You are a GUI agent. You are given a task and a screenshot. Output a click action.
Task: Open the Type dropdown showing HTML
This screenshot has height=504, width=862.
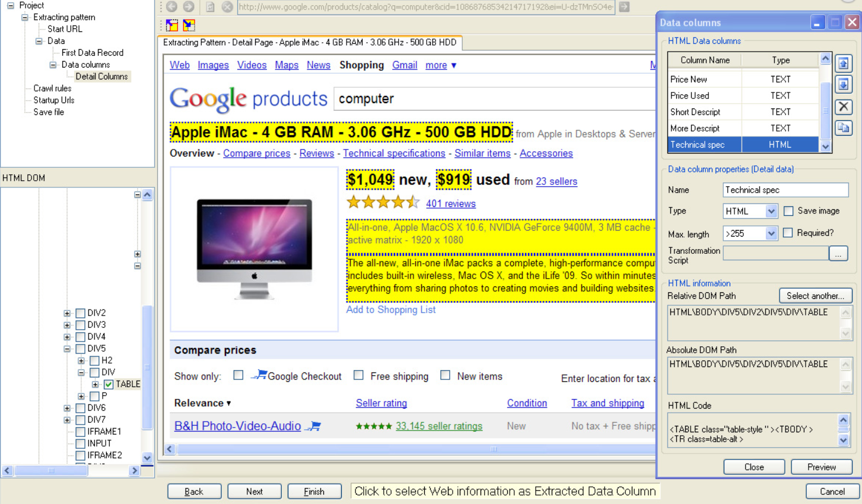(x=771, y=211)
